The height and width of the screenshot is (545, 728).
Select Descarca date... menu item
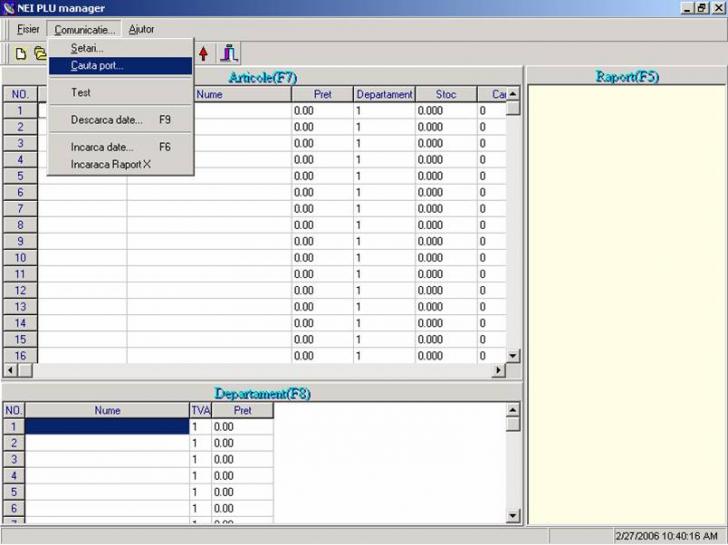(x=107, y=120)
